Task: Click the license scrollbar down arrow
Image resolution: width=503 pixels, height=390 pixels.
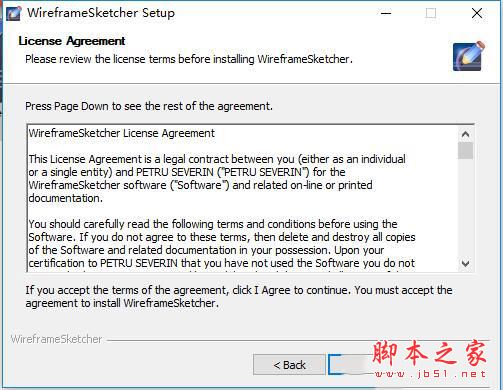Action: pyautogui.click(x=465, y=263)
